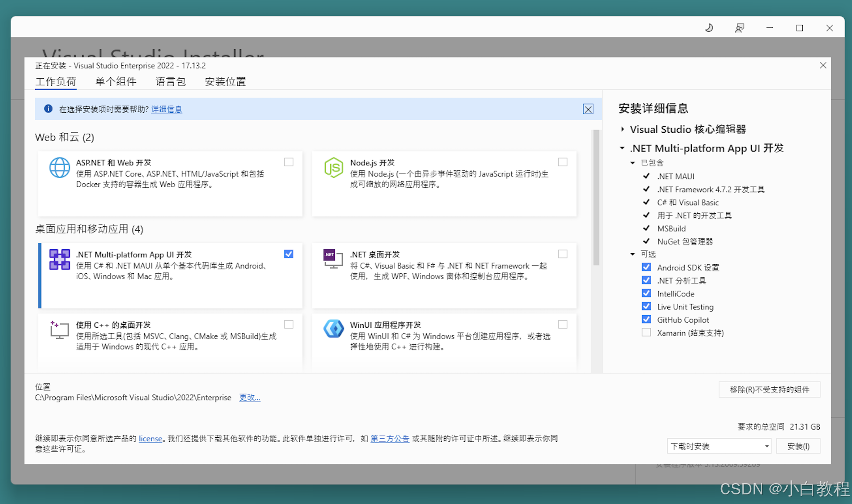Click the C++ desktop development icon
The image size is (852, 504).
coord(59,330)
